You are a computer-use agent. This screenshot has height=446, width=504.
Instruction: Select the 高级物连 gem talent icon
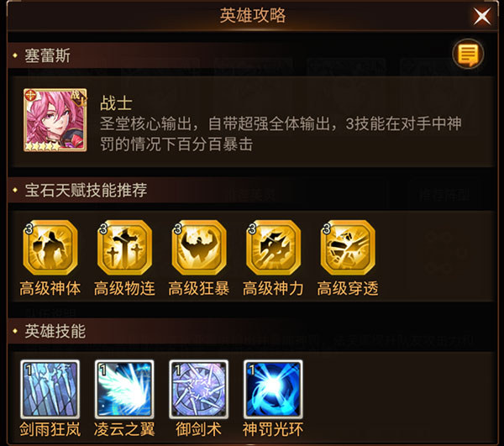(124, 247)
